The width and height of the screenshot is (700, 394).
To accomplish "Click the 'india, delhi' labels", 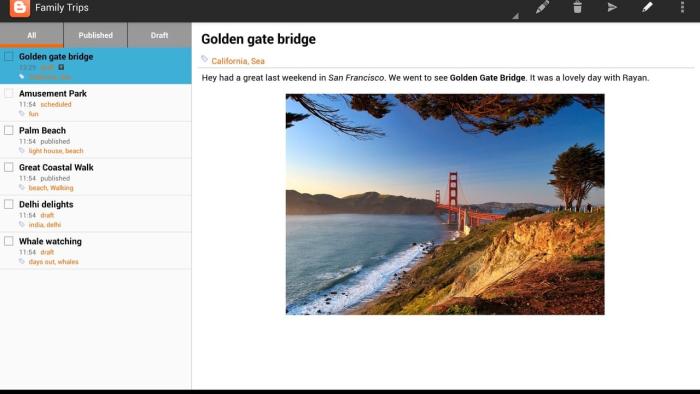I will [45, 225].
